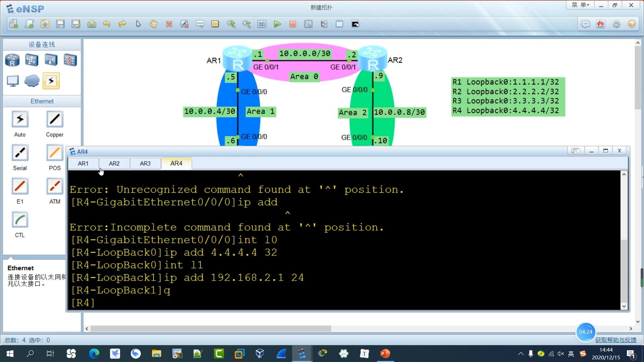Screen dimensions: 644x362
Task: Click the AR1 router on canvas
Action: point(237,59)
